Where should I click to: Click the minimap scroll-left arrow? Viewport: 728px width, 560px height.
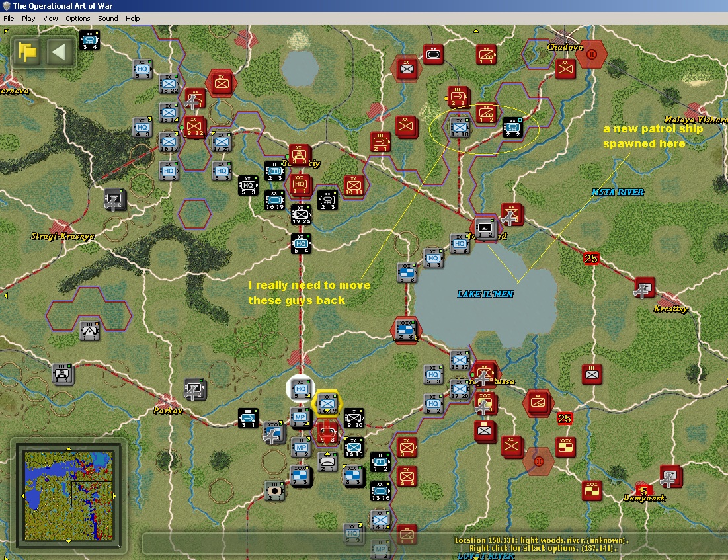click(x=22, y=495)
